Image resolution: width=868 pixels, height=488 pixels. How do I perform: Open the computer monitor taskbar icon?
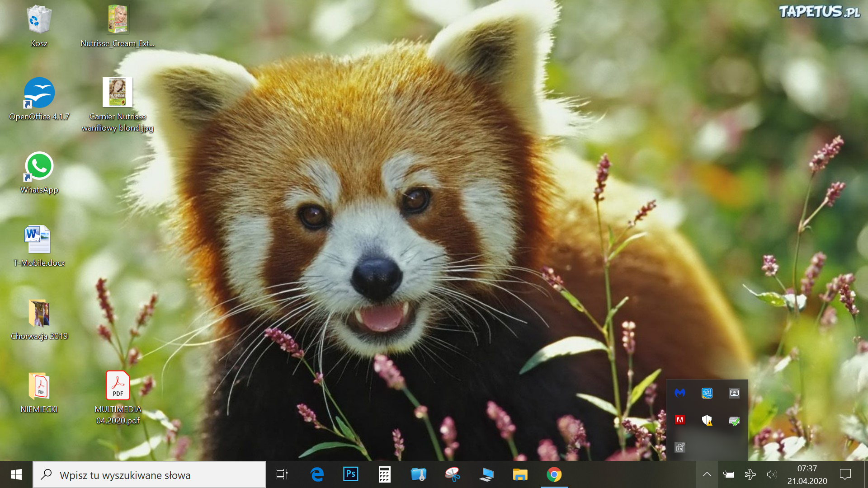(x=486, y=474)
